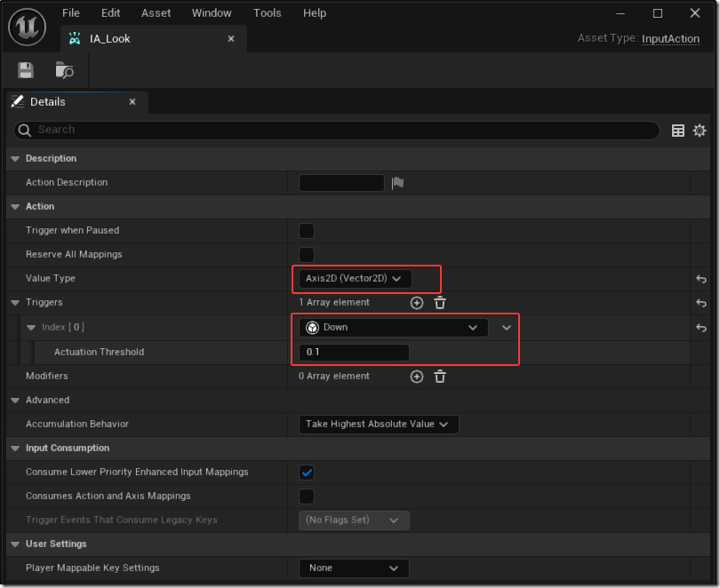
Task: Open the Asset menu
Action: tap(156, 12)
